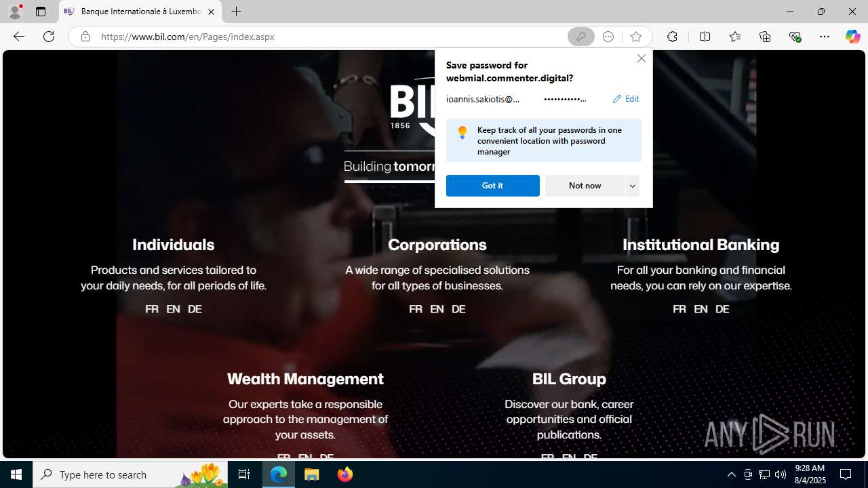Choose FR under Individuals
868x488 pixels.
(152, 309)
